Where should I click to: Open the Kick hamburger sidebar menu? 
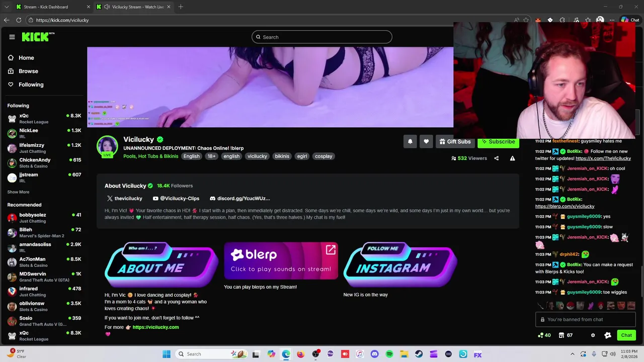tap(12, 37)
